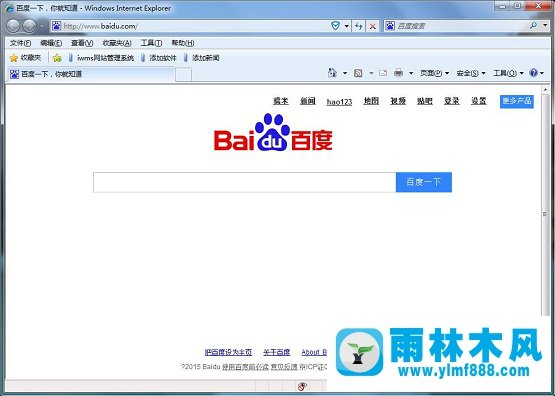555x396 pixels.
Task: Click the browser Back arrow button
Action: [13, 26]
